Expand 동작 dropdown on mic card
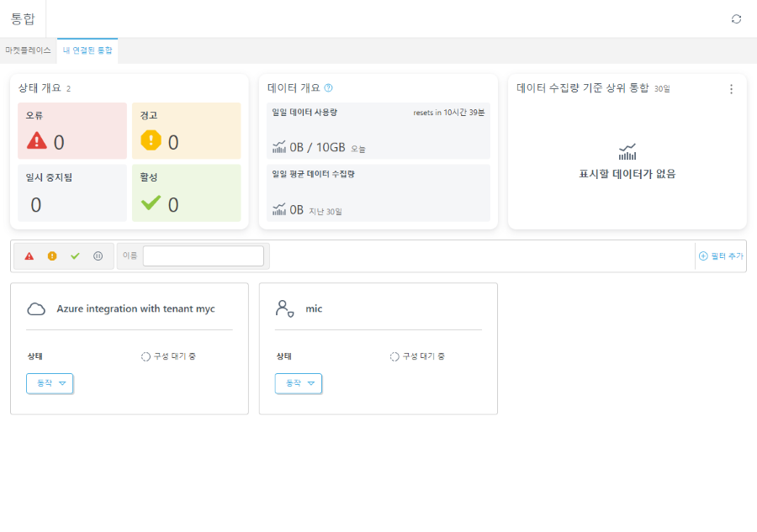 [299, 383]
